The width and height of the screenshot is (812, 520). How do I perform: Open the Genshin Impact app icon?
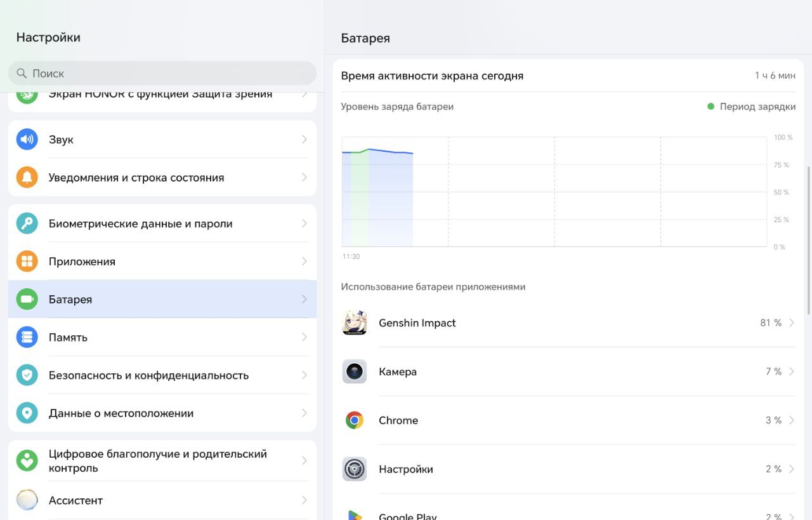pos(355,323)
